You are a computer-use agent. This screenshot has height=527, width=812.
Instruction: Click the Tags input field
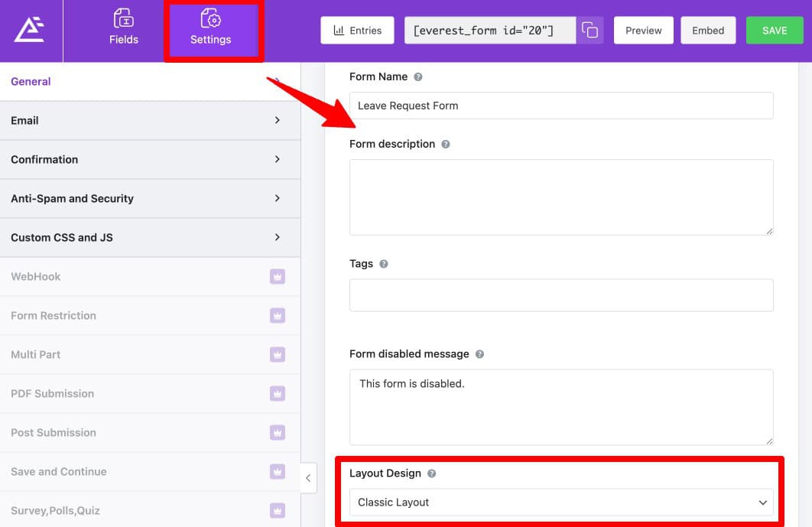[561, 295]
